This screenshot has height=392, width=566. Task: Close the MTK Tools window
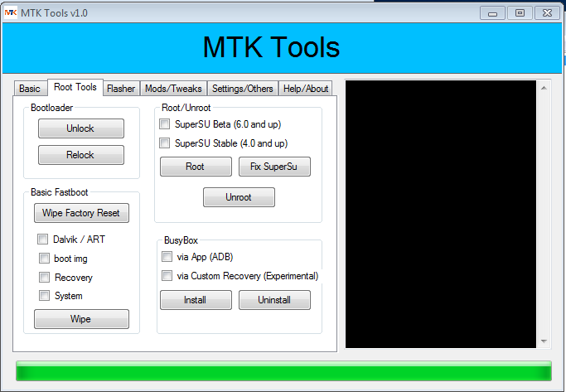547,13
